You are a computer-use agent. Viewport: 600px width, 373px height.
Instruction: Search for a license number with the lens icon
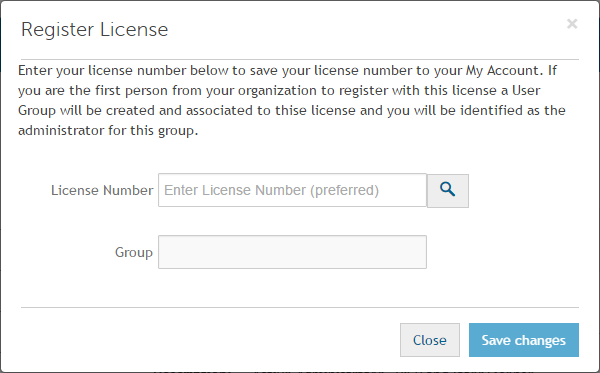tap(447, 190)
